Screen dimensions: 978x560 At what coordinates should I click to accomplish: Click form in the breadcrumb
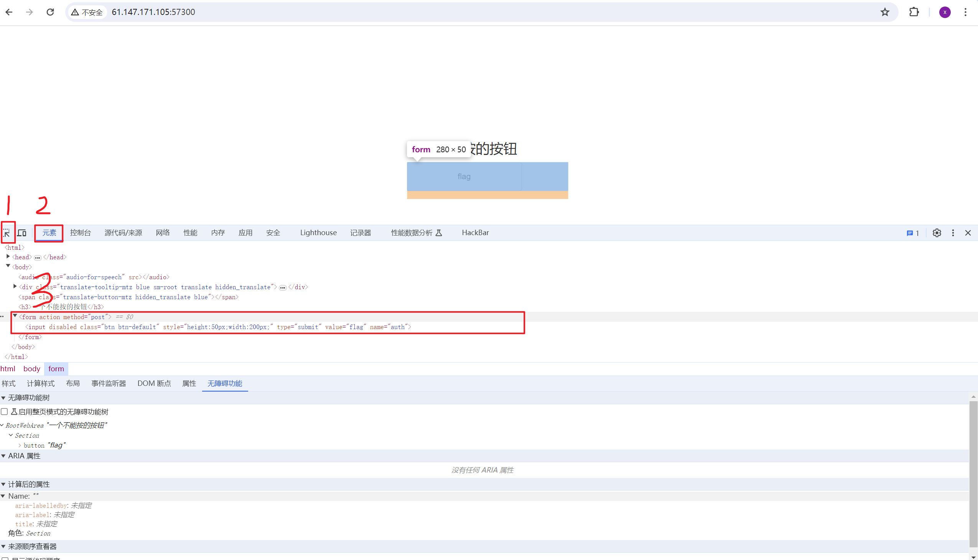click(56, 369)
